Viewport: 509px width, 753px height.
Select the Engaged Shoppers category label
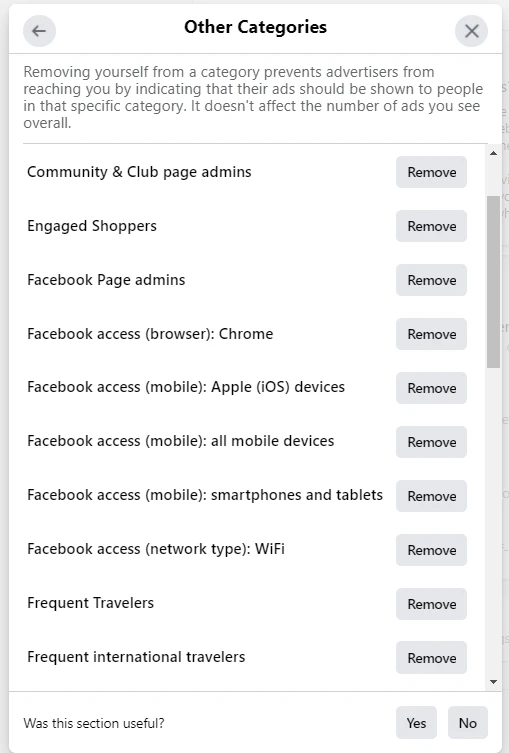(x=92, y=226)
